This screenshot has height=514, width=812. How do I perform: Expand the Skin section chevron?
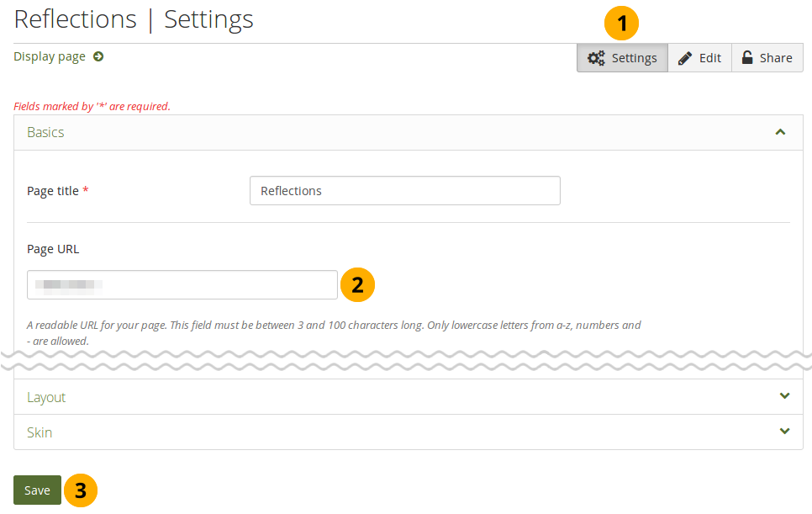pos(784,432)
